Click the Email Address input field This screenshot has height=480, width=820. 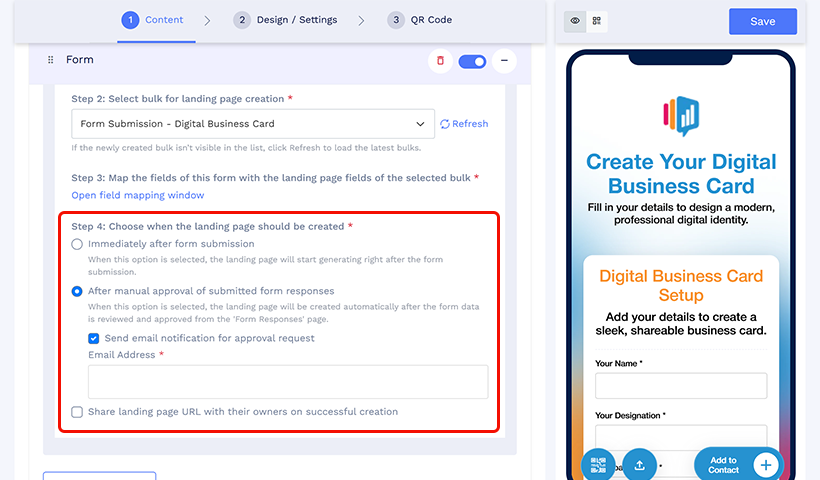(288, 382)
